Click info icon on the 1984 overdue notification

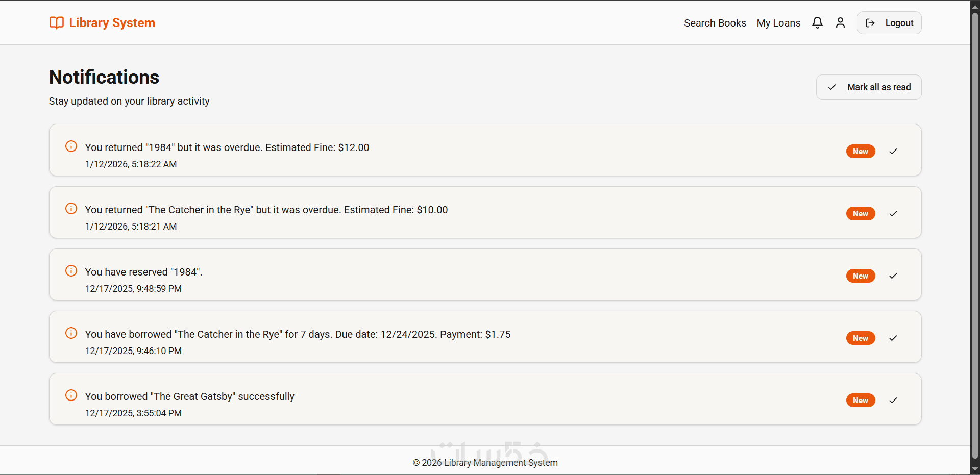coord(71,146)
